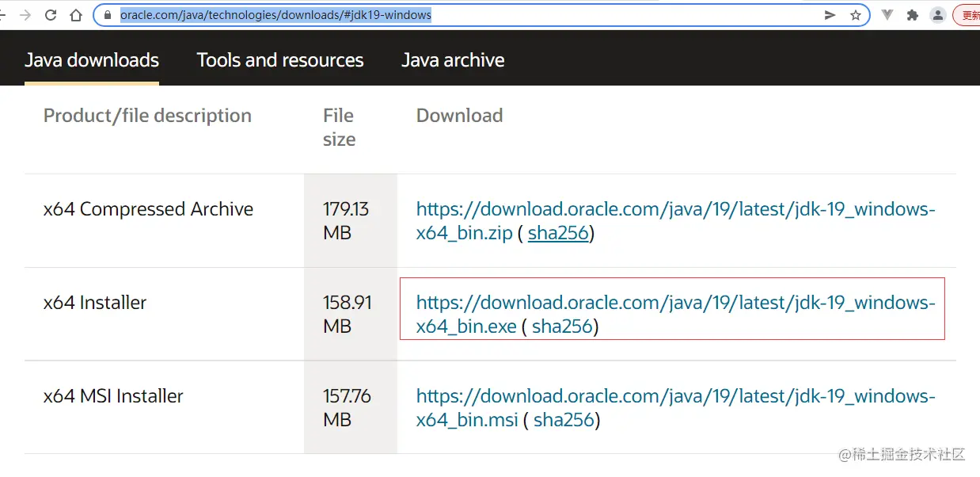
Task: Open sha256 link for the MSI installer
Action: [564, 420]
